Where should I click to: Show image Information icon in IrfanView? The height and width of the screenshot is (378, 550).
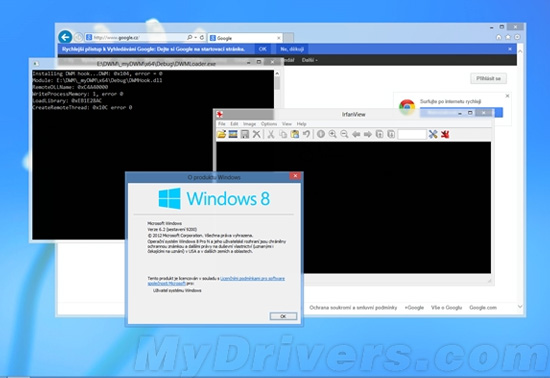(321, 134)
